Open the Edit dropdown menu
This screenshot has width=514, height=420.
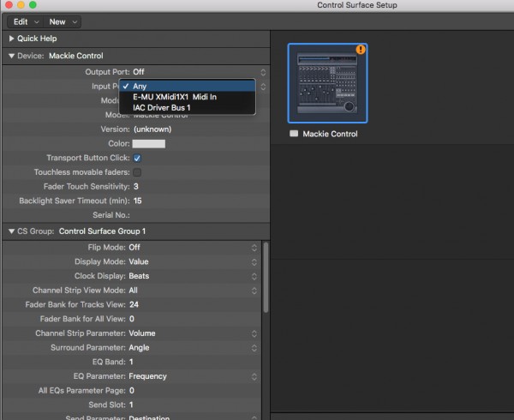click(x=26, y=22)
